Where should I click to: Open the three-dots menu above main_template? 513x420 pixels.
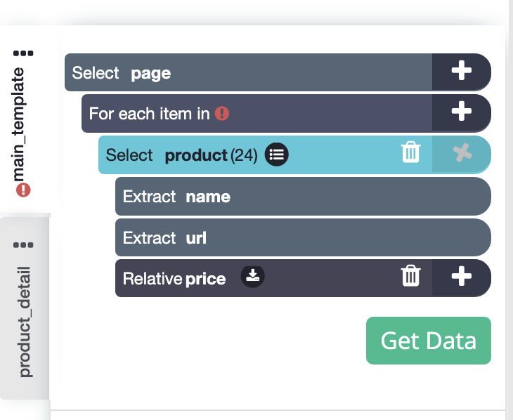[23, 53]
